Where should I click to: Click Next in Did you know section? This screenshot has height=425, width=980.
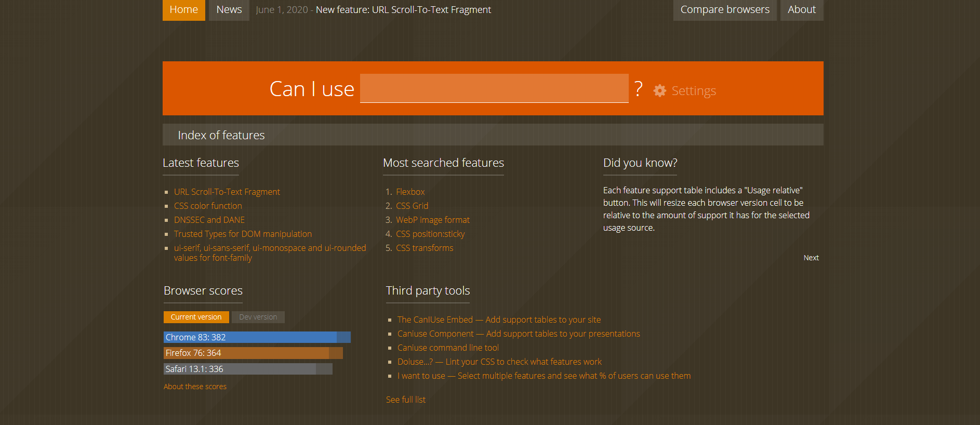tap(811, 258)
